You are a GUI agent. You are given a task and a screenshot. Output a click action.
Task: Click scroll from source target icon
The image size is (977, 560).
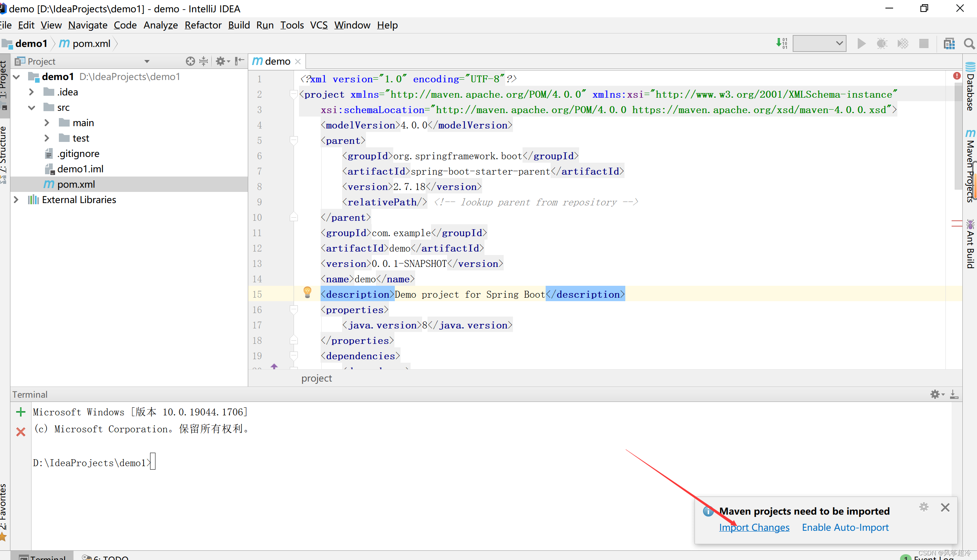[190, 61]
